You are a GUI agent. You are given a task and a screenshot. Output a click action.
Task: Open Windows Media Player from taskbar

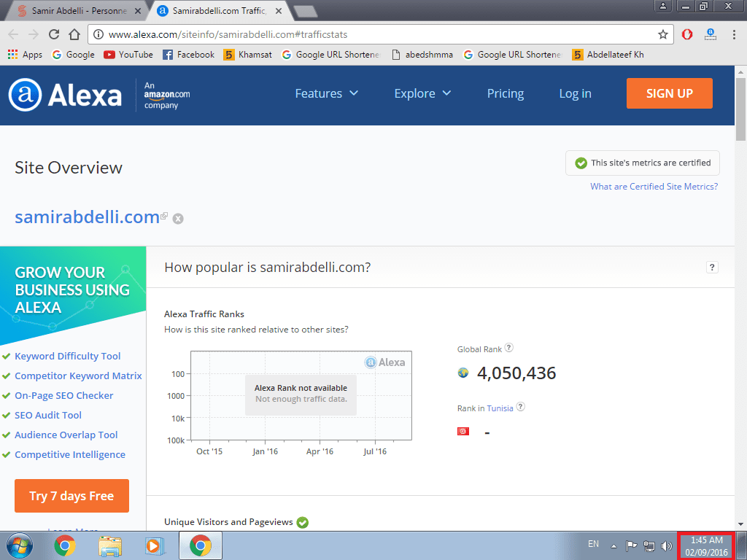pos(155,545)
